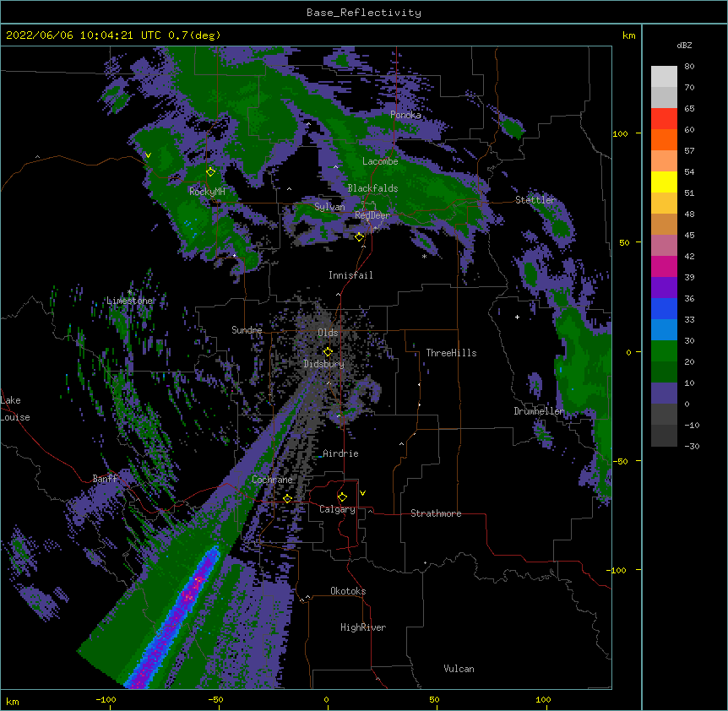Screen dimensions: 728x711
Task: Select the magenta 39-42 dBZ legend swatch
Action: [x=664, y=266]
